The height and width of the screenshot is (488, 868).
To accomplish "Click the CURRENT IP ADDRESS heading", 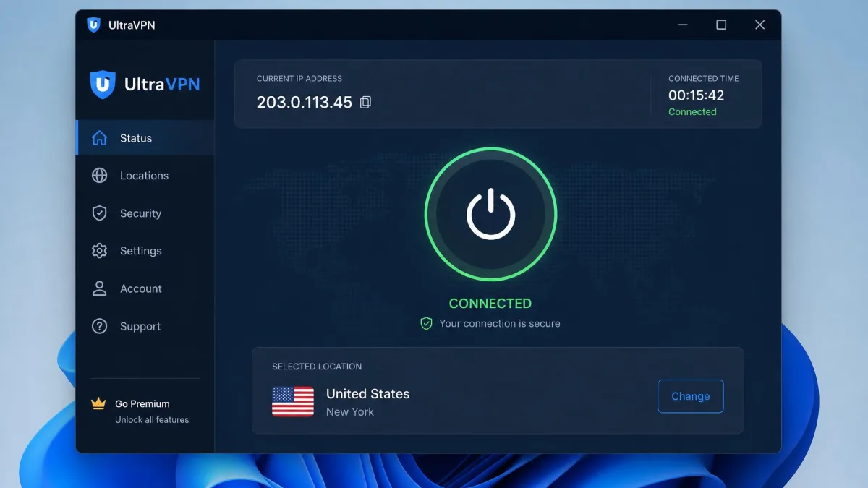I will tap(299, 78).
